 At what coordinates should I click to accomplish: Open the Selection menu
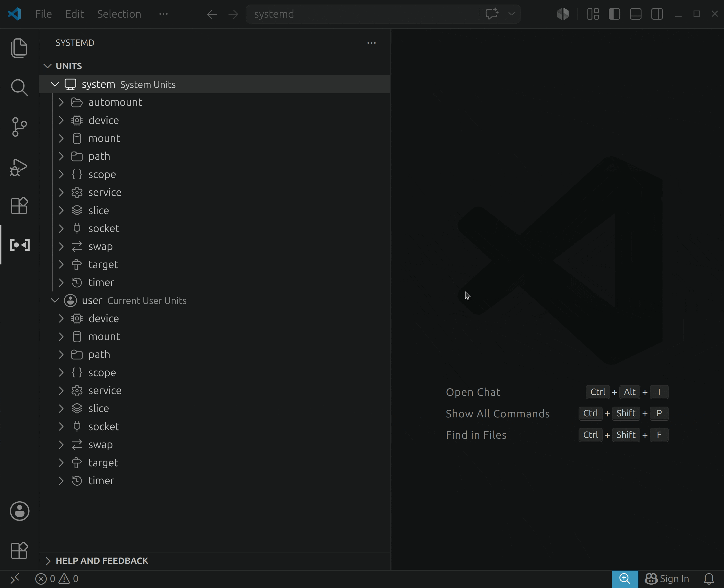pos(119,14)
